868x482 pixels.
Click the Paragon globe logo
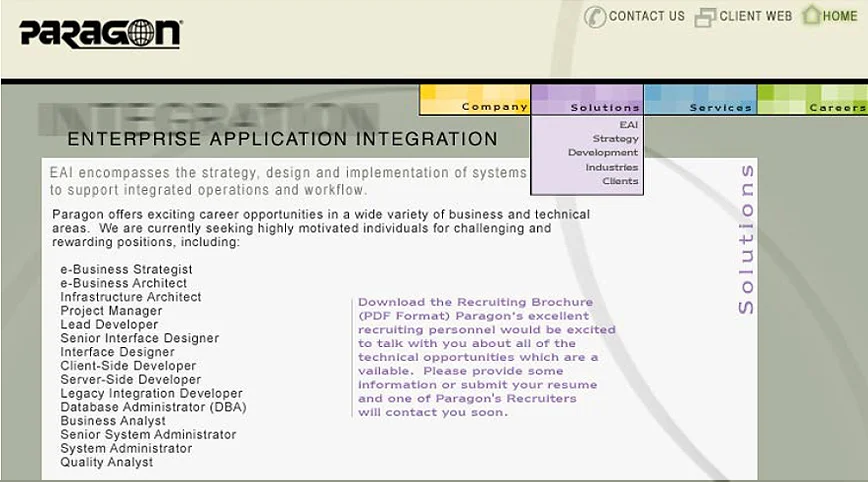tap(100, 33)
